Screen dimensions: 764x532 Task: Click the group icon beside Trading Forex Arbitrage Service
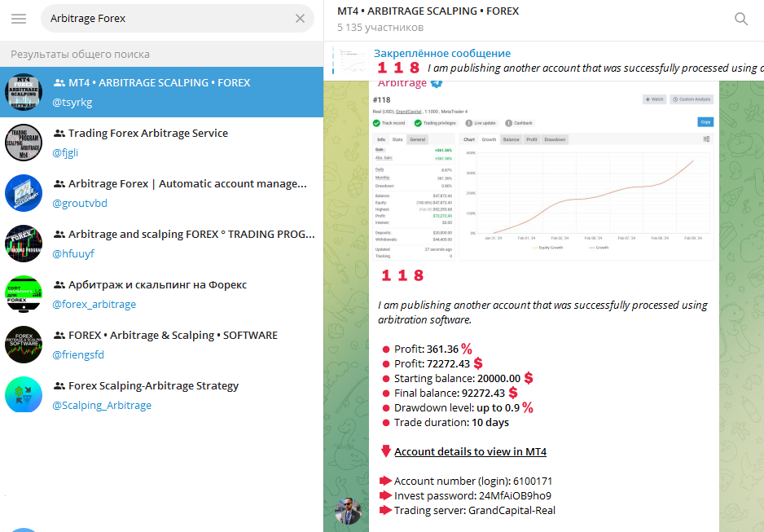point(59,133)
